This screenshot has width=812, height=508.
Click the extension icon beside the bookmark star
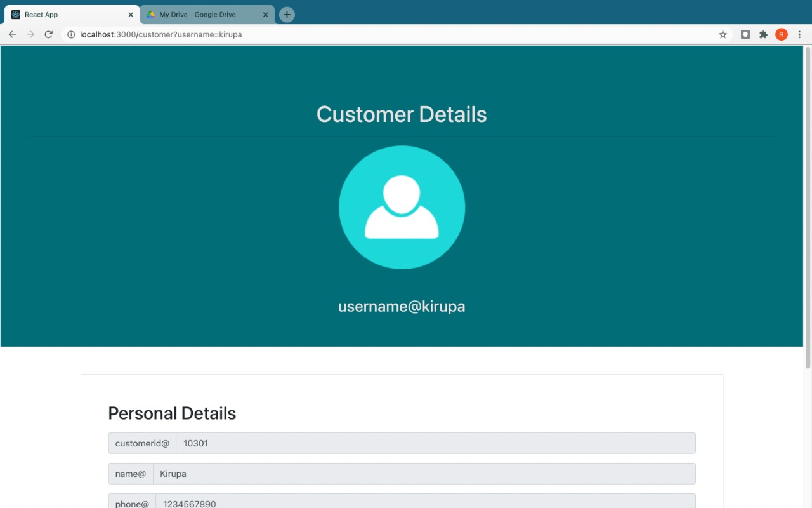click(745, 34)
